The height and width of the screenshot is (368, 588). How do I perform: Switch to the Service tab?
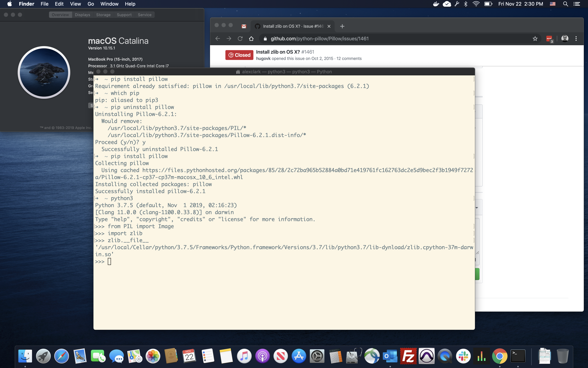pyautogui.click(x=145, y=15)
